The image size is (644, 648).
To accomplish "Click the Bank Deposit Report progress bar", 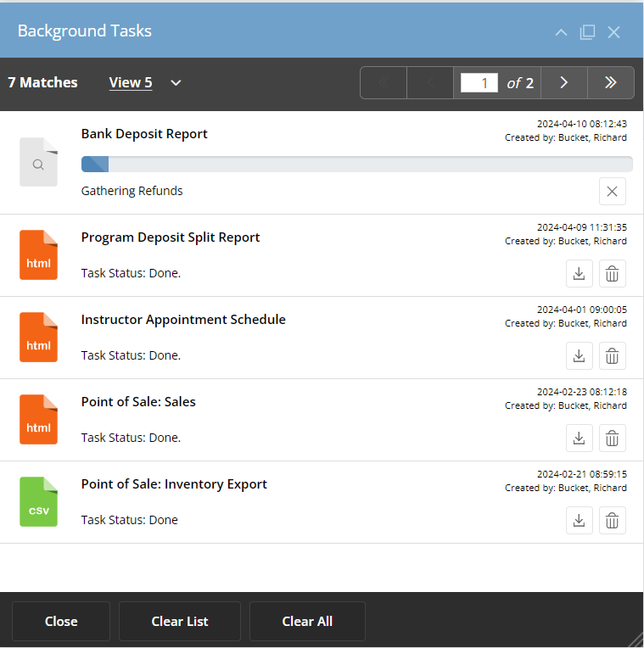I will [x=356, y=165].
